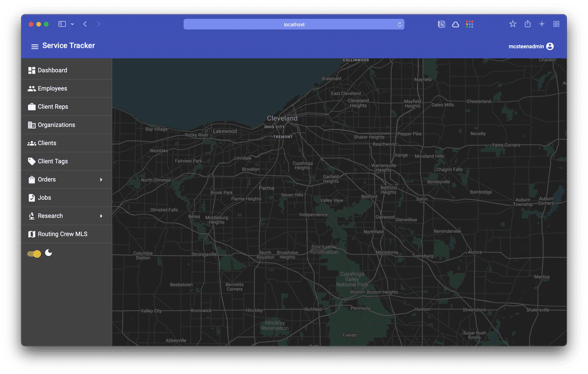Screen dimensions: 588x374
Task: Click the Employees people icon
Action: (32, 88)
